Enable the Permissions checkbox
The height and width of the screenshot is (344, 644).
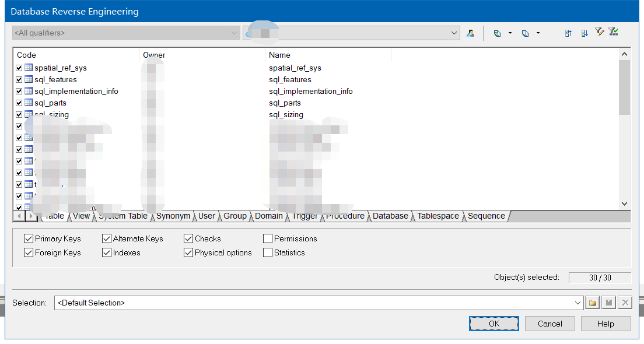(x=268, y=238)
